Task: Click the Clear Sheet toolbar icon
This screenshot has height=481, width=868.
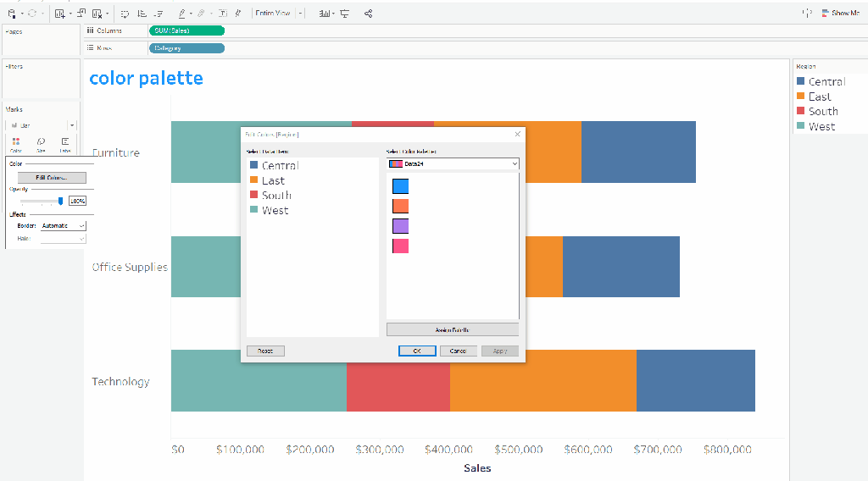Action: 97,14
